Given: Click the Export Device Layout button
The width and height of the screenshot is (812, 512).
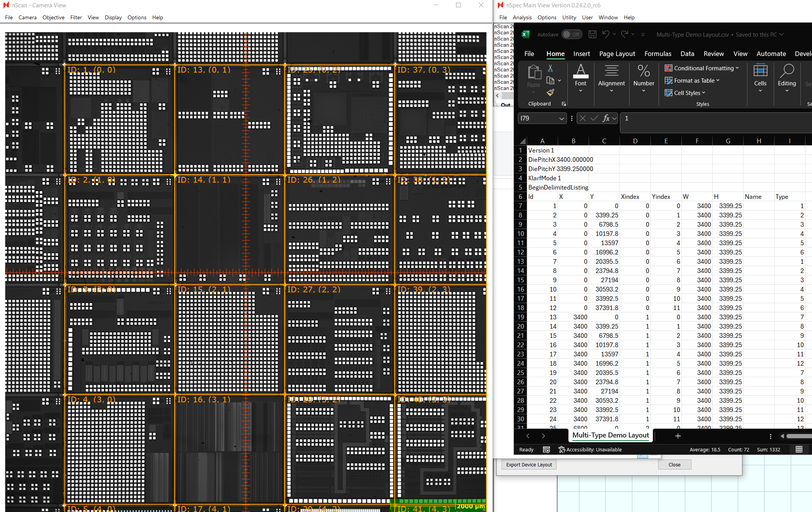Looking at the screenshot, I should click(x=529, y=465).
